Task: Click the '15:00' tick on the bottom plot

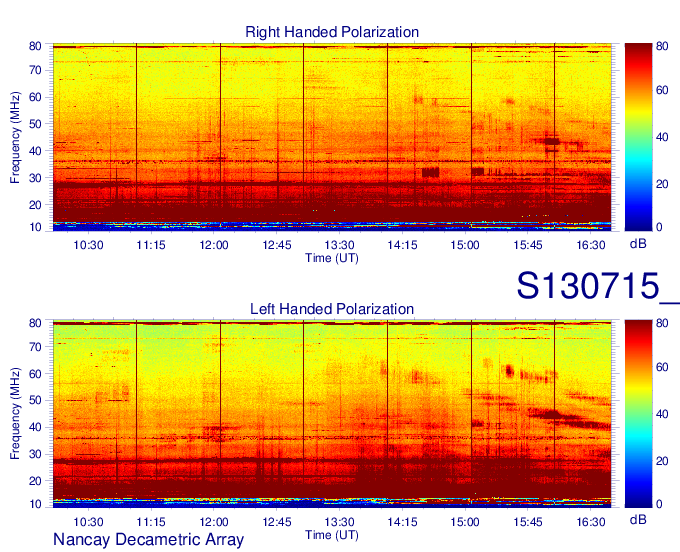Action: pos(465,522)
